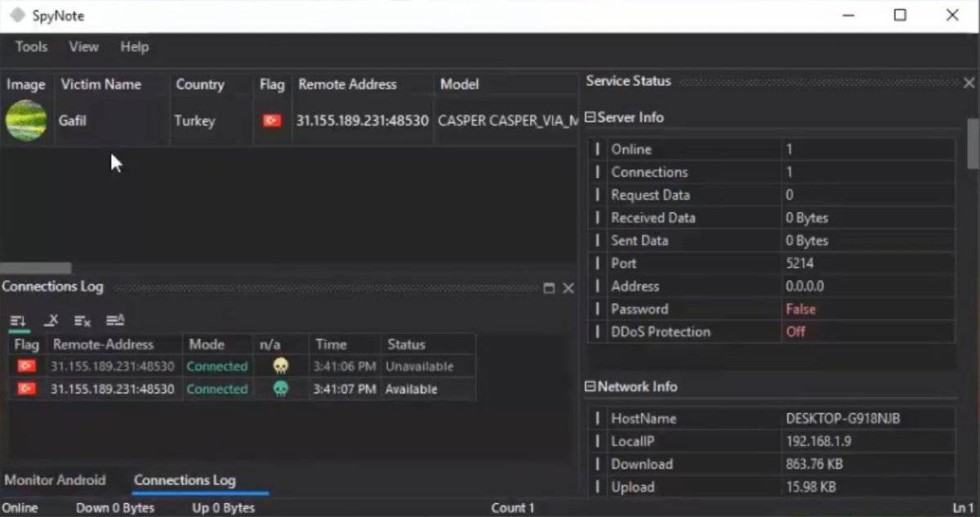Viewport: 980px width, 517px height.
Task: Click the lines-with-A icon in log toolbar
Action: coord(115,321)
